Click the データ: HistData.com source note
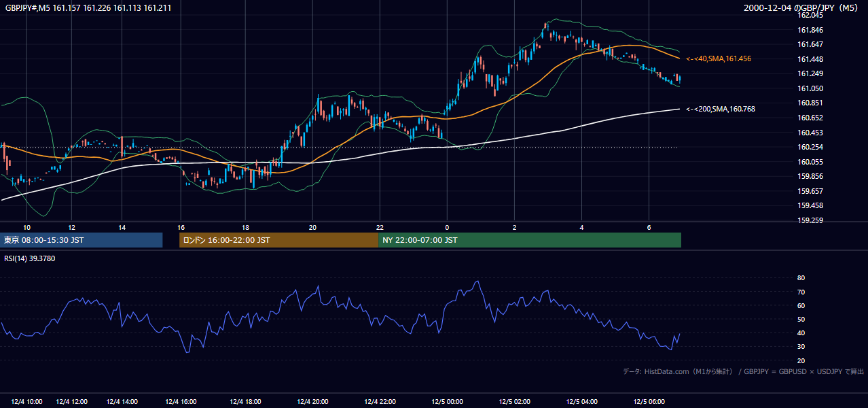The image size is (868, 408). (x=743, y=371)
